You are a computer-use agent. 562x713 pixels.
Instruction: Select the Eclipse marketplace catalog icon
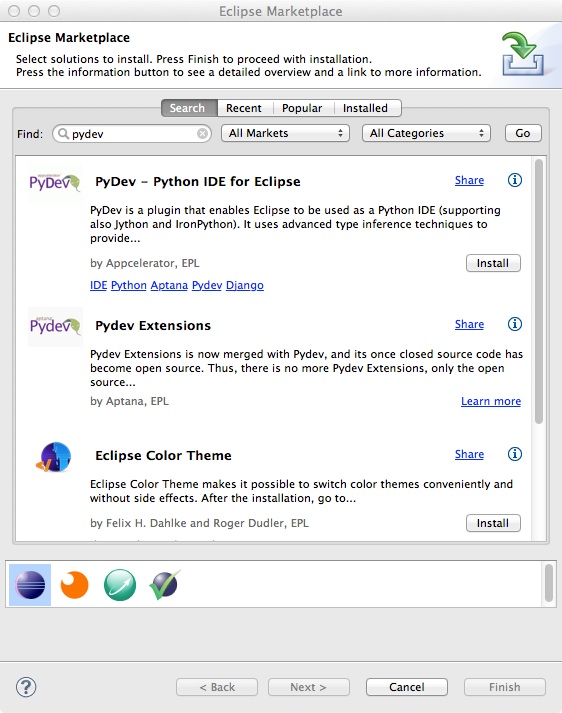click(x=30, y=585)
